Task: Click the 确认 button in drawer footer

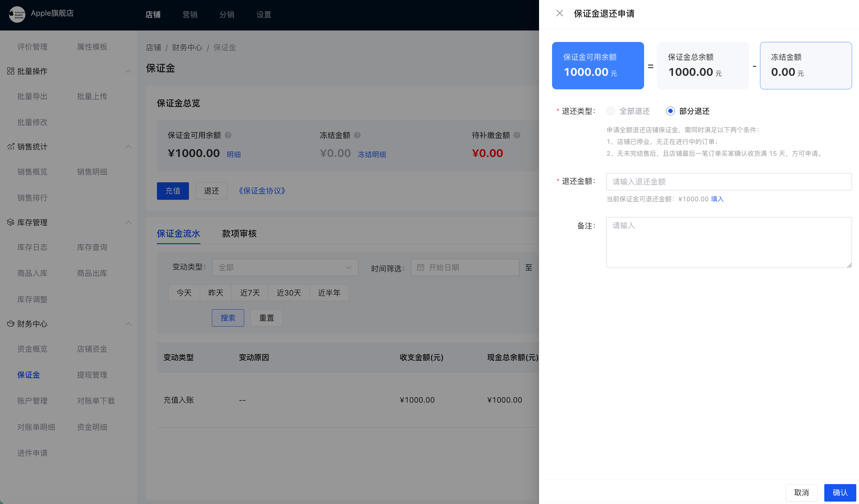Action: pos(840,493)
